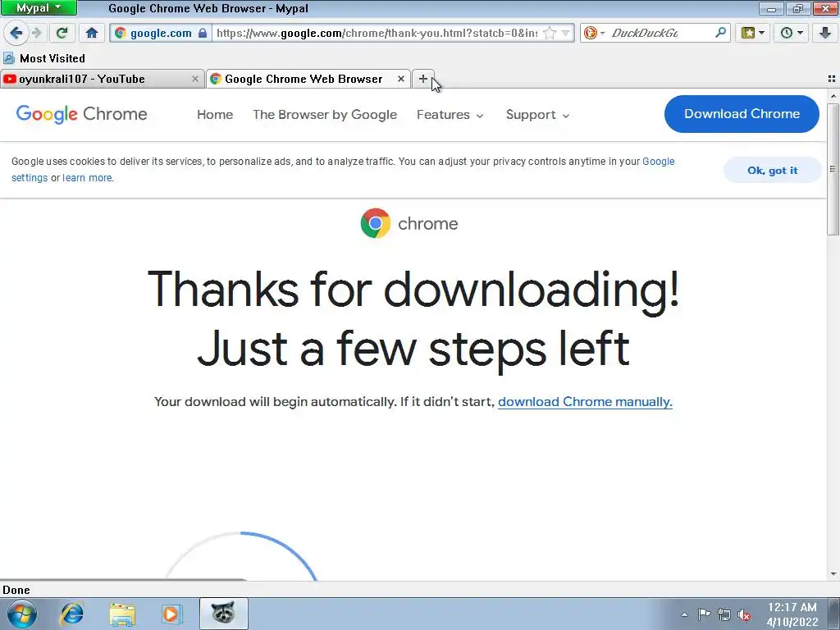Open the DuckDuckGo search engine selector
Viewport: 840px width, 630px height.
[594, 33]
